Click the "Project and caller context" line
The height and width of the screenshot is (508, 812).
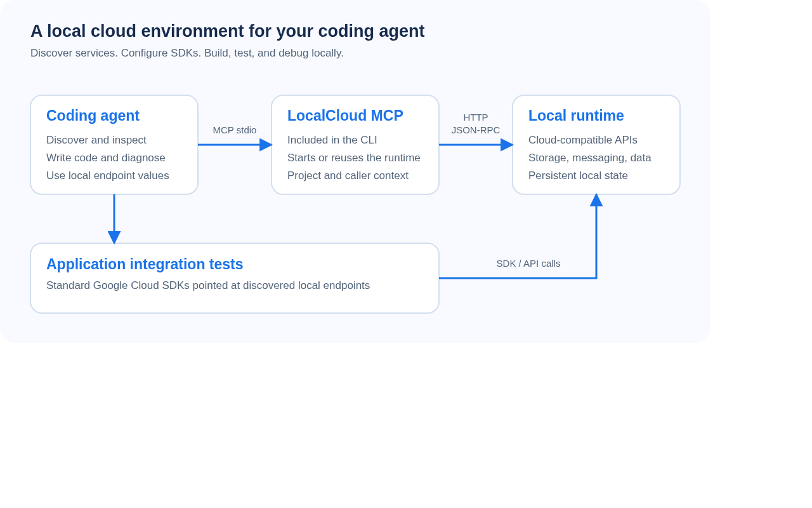(x=348, y=176)
